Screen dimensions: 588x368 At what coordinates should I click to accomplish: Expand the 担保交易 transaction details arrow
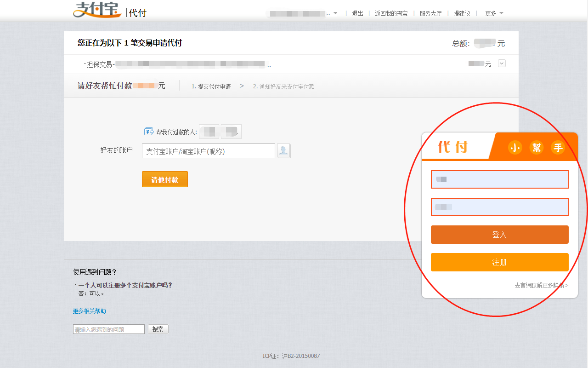click(x=502, y=63)
